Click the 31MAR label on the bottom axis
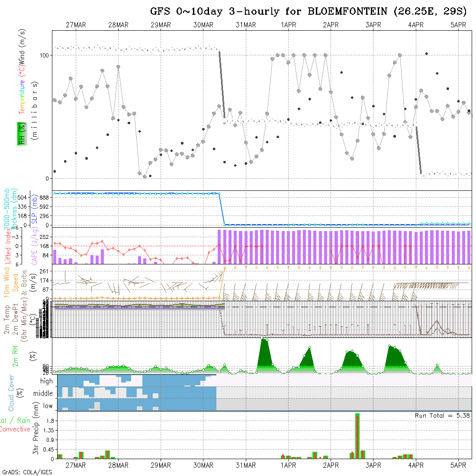 (246, 465)
